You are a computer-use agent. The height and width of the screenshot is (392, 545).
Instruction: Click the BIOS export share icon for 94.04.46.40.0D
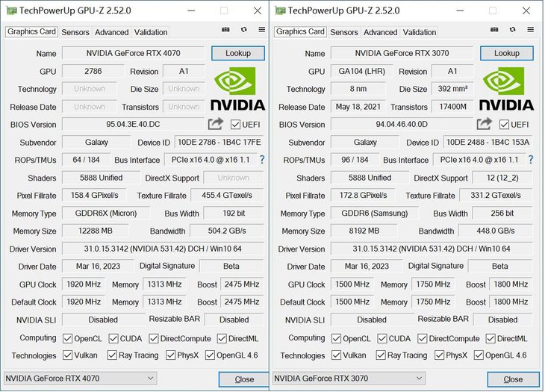485,124
